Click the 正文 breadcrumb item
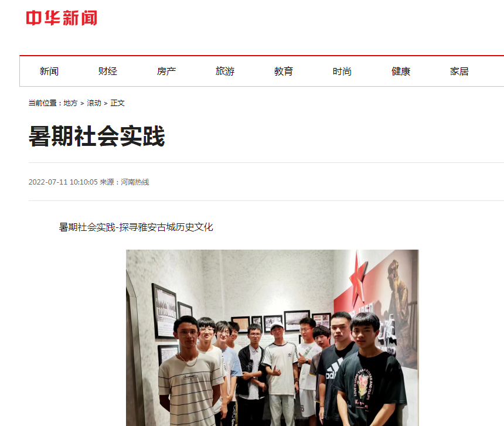The image size is (504, 426). tap(117, 103)
